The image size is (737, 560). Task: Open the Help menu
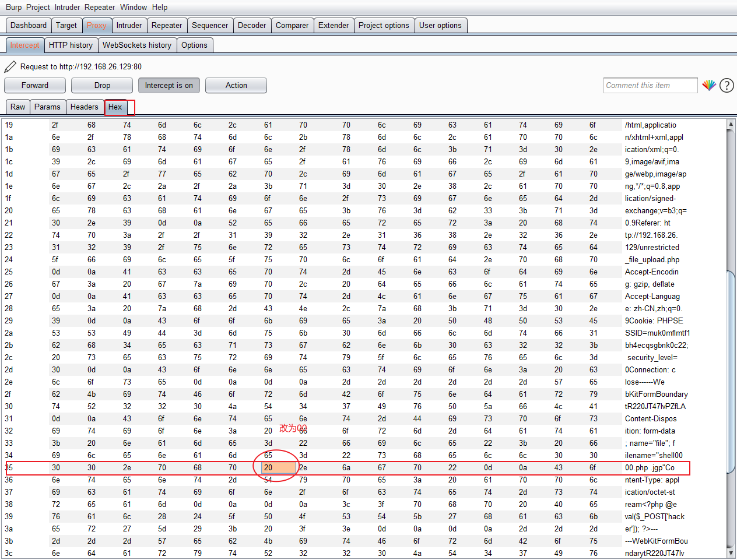(160, 7)
